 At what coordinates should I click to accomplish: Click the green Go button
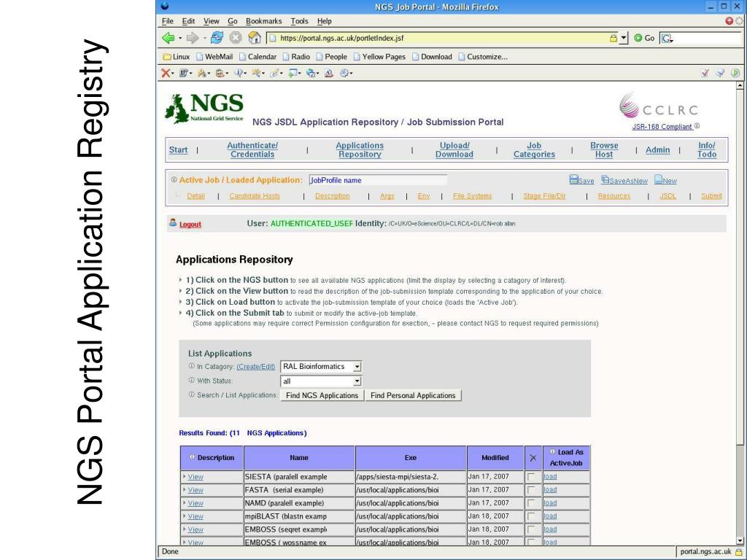pyautogui.click(x=644, y=38)
